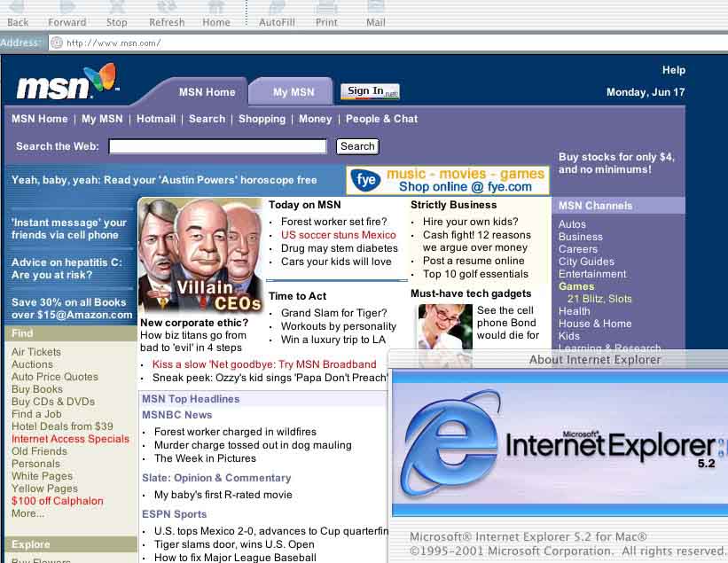Screen dimensions: 728x563
Task: Open Autos channel link
Action: point(572,224)
